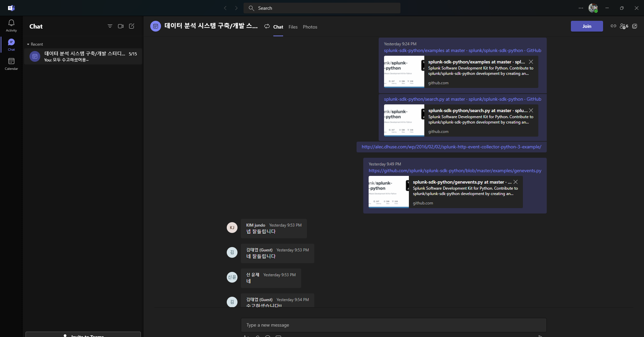Open the splunk-sdk-python/examples GitHub link
Image resolution: width=644 pixels, height=337 pixels.
[463, 51]
